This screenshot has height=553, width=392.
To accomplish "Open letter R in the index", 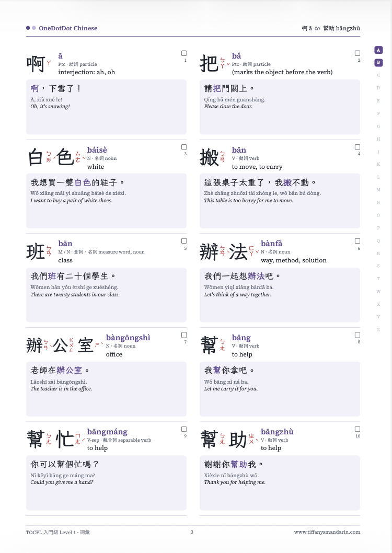I will point(378,254).
